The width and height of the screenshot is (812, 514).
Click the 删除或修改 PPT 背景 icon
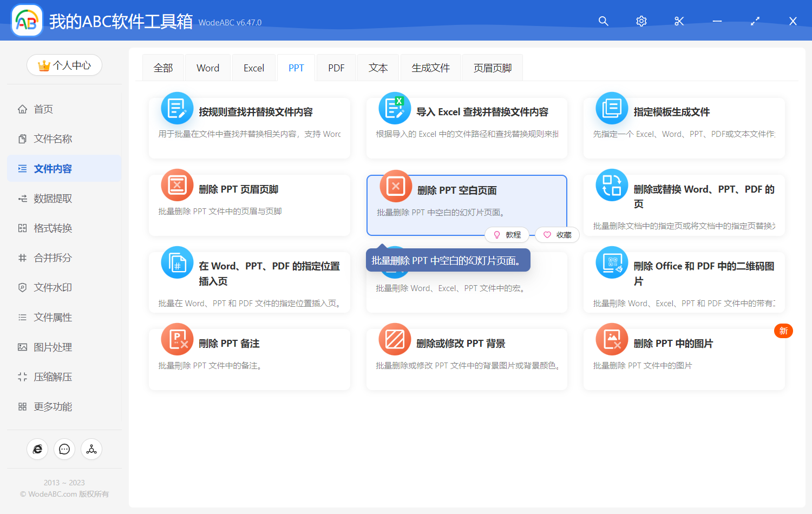click(x=395, y=339)
